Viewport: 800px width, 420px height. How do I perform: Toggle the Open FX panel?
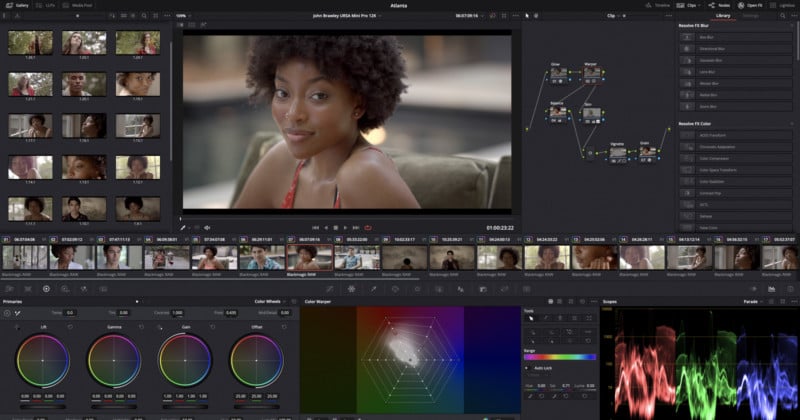click(x=750, y=5)
